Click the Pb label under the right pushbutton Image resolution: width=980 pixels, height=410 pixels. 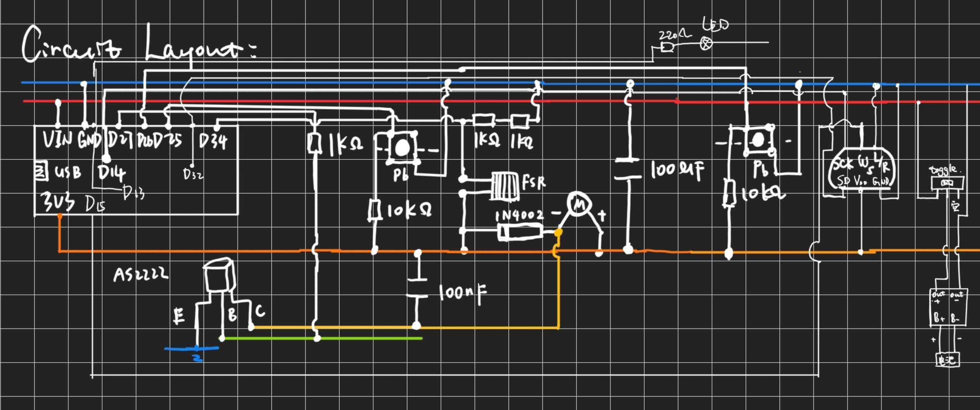tap(761, 169)
